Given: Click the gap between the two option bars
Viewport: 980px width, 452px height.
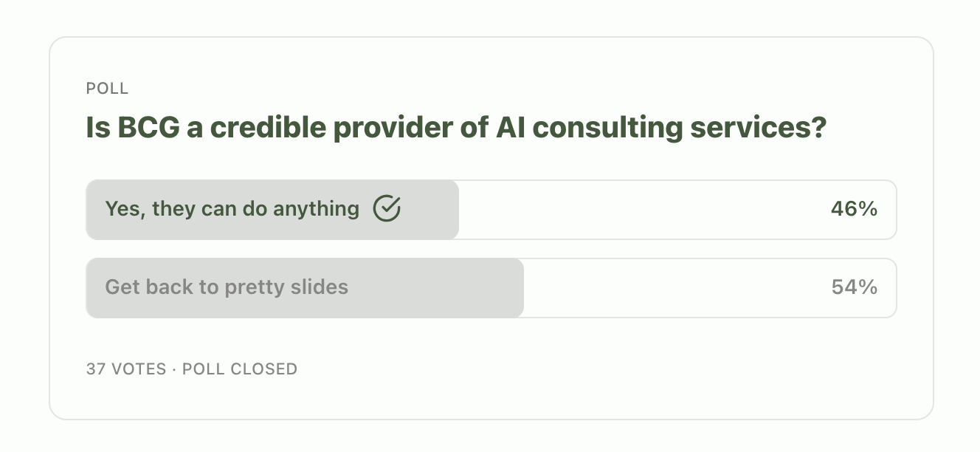Looking at the screenshot, I should pyautogui.click(x=491, y=249).
